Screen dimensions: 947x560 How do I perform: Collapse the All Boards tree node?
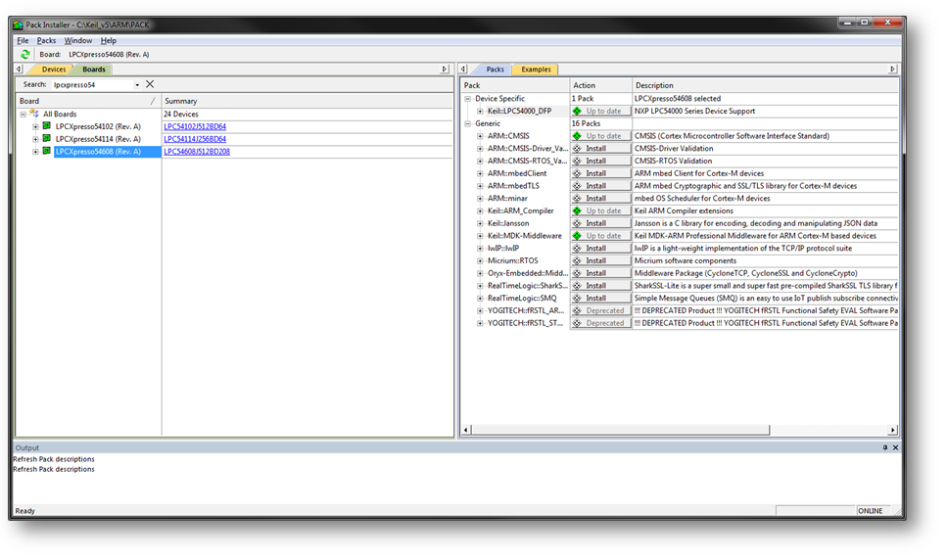(x=23, y=114)
